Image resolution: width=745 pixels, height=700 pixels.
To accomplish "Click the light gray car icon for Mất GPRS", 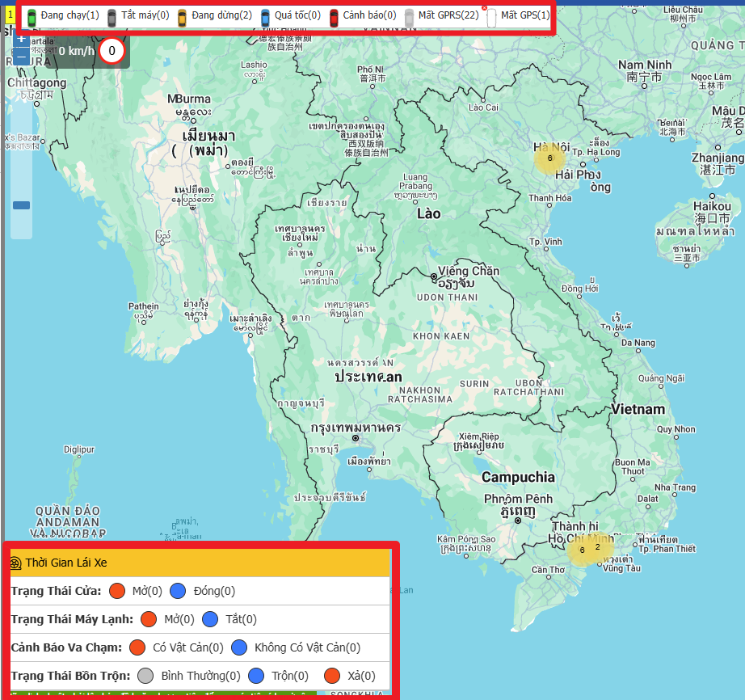I will [x=409, y=18].
